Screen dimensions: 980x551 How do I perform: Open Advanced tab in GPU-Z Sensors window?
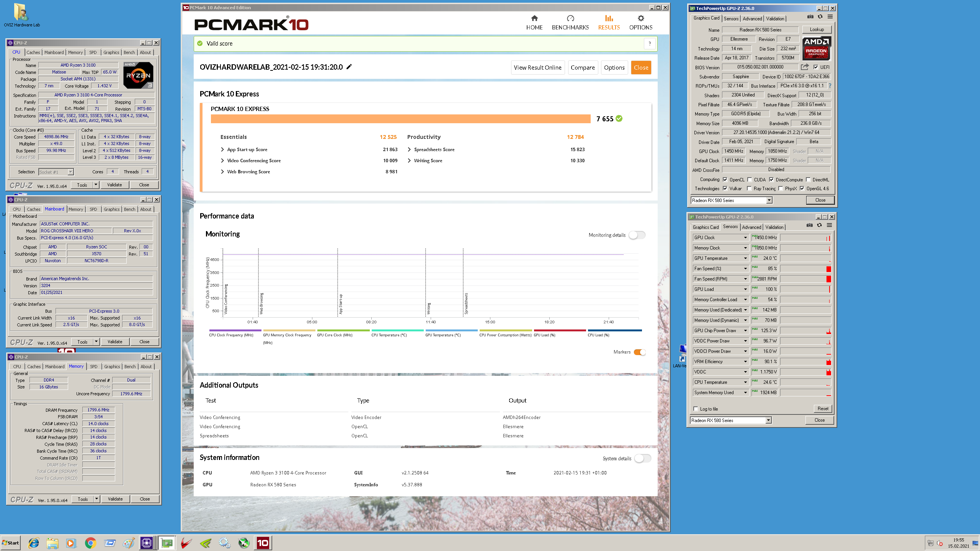tap(751, 227)
